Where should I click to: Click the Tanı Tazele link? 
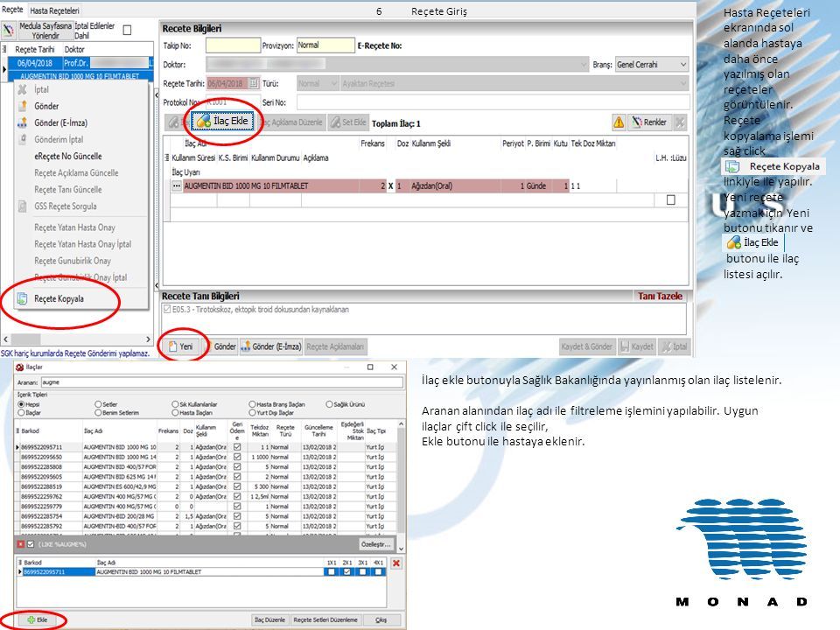[660, 297]
